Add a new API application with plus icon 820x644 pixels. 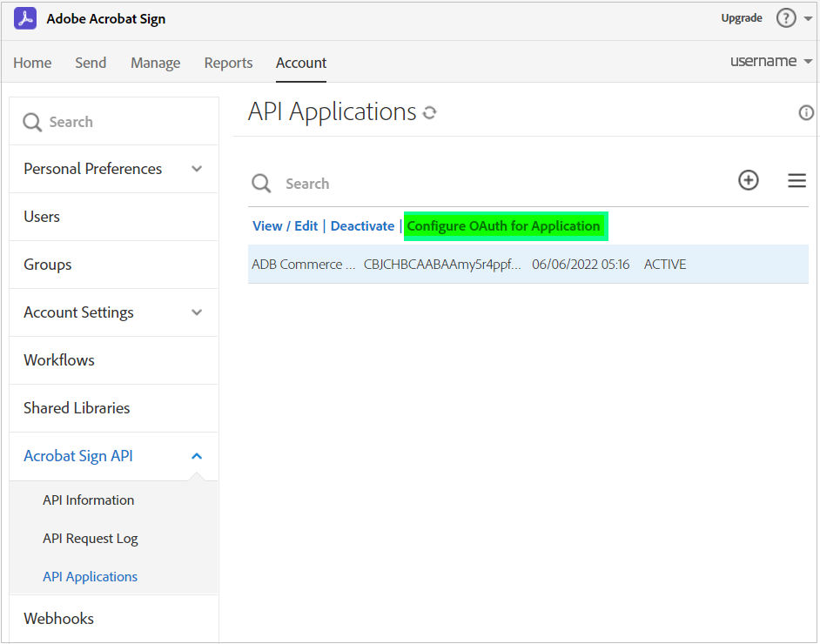pos(749,180)
